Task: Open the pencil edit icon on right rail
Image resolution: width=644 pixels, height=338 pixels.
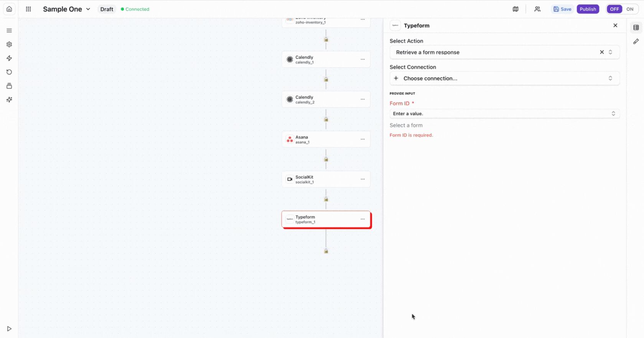Action: tap(636, 41)
